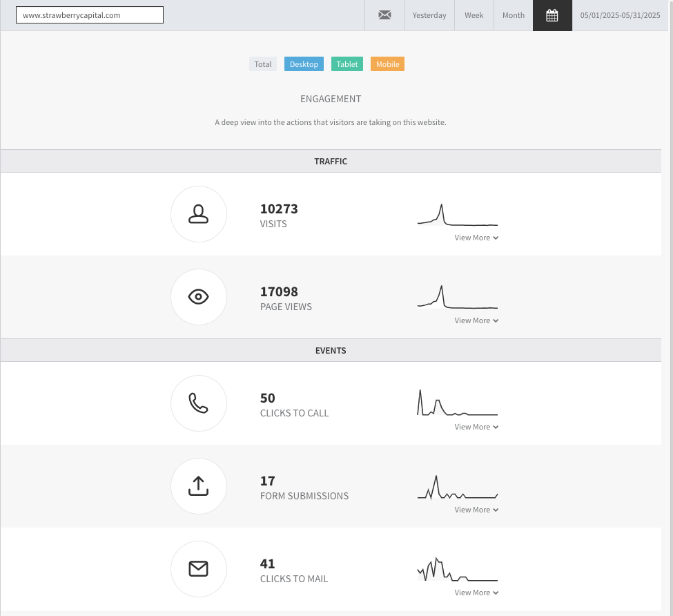Click the TRAFFIC section header
Screen dimensions: 673x616
331,161
